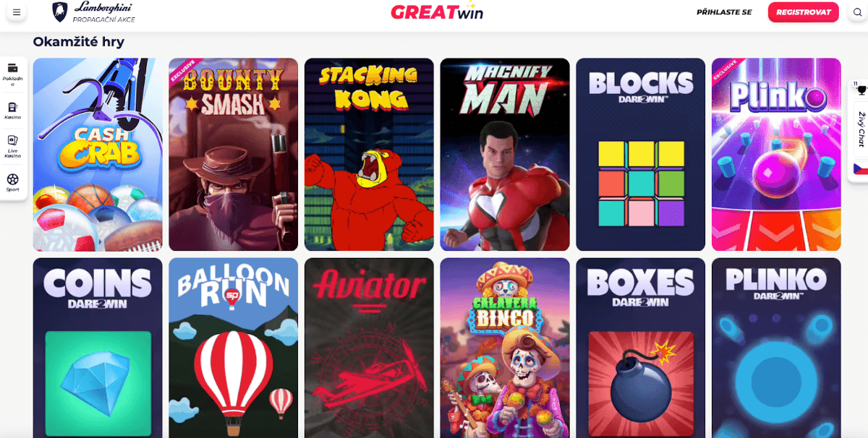Click the search magnifier icon
This screenshot has height=438, width=868.
click(x=857, y=12)
